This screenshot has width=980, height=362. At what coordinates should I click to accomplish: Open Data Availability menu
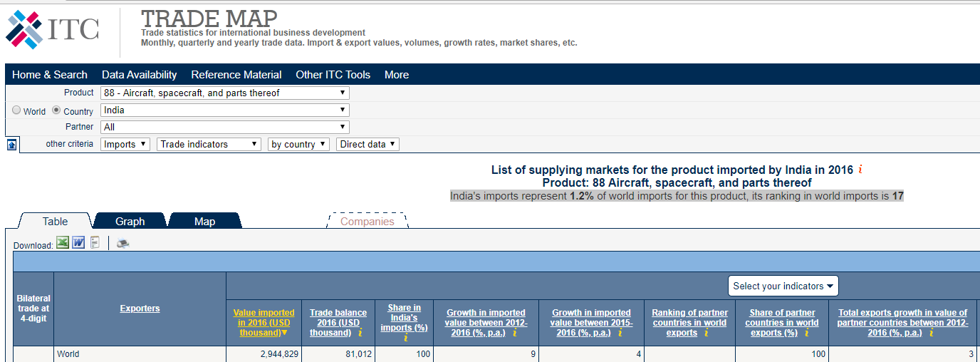coord(140,75)
